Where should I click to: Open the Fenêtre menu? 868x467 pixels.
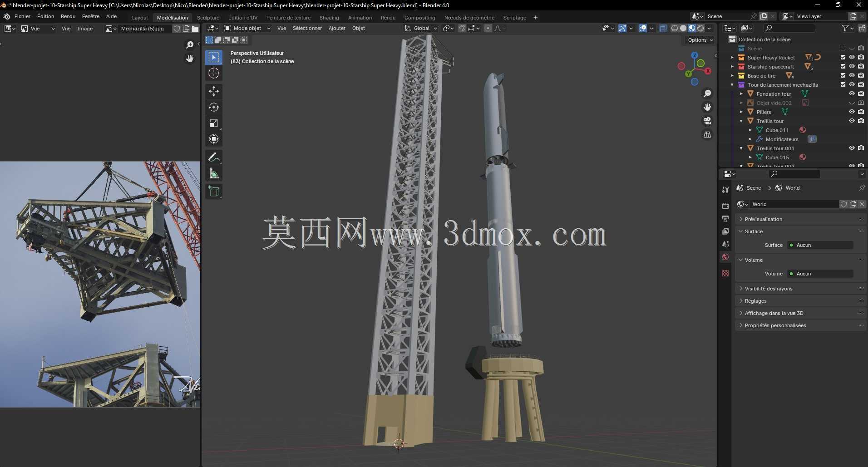91,16
